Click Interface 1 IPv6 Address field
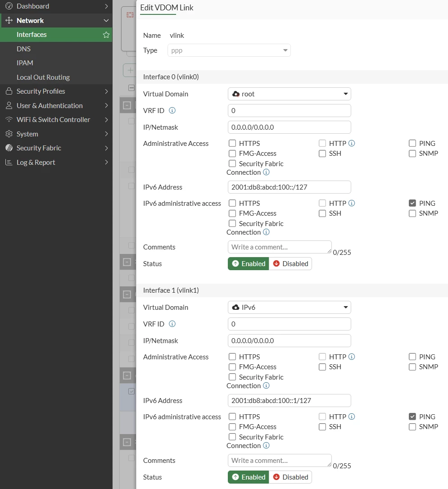448x489 pixels. (x=290, y=400)
